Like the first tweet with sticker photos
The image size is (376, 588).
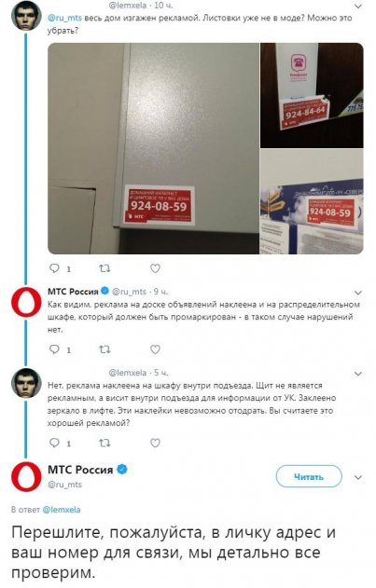[155, 268]
